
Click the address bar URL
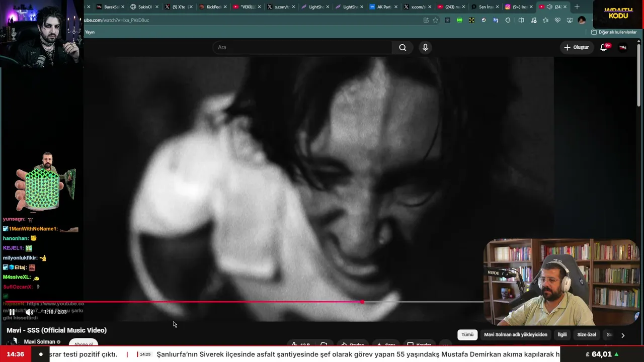pos(117,20)
